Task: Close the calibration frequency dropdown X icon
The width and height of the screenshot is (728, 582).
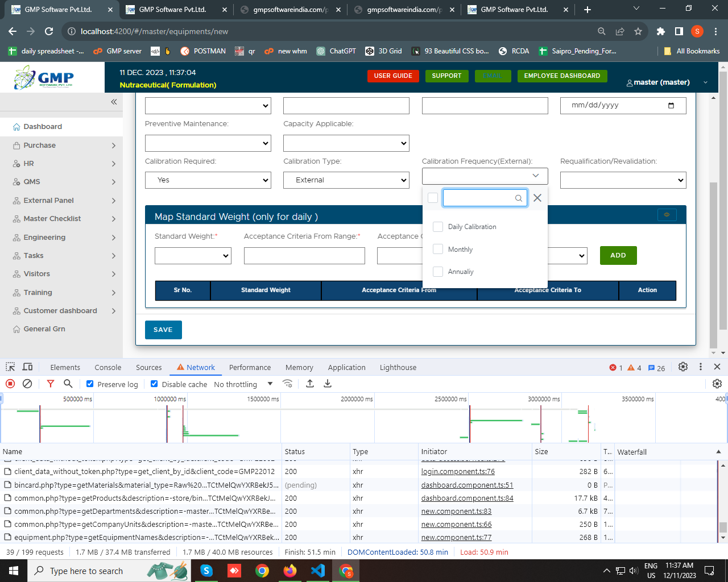Action: (537, 198)
